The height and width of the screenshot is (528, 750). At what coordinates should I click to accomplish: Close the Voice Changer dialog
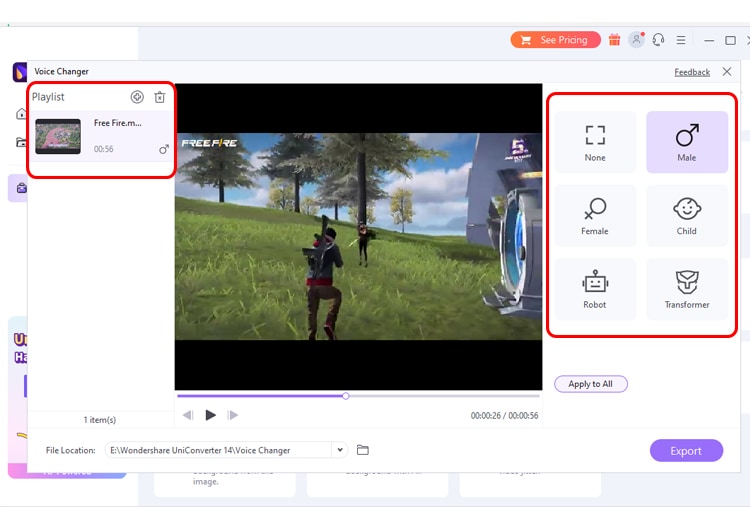click(x=727, y=72)
